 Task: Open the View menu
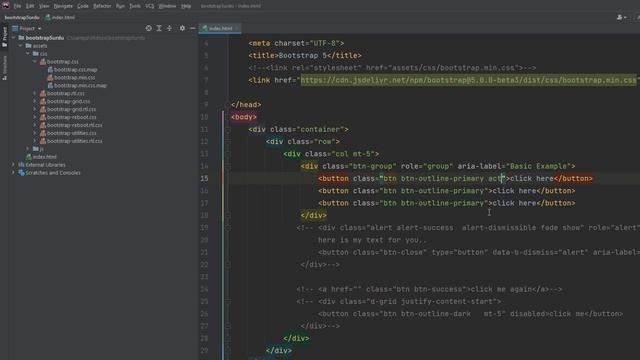[44, 6]
